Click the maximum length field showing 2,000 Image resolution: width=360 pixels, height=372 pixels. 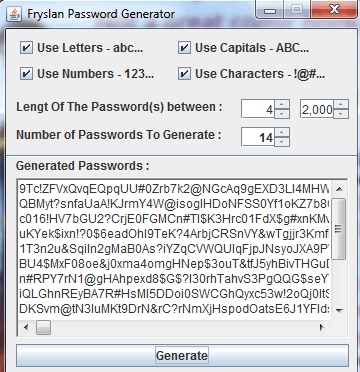pos(317,109)
